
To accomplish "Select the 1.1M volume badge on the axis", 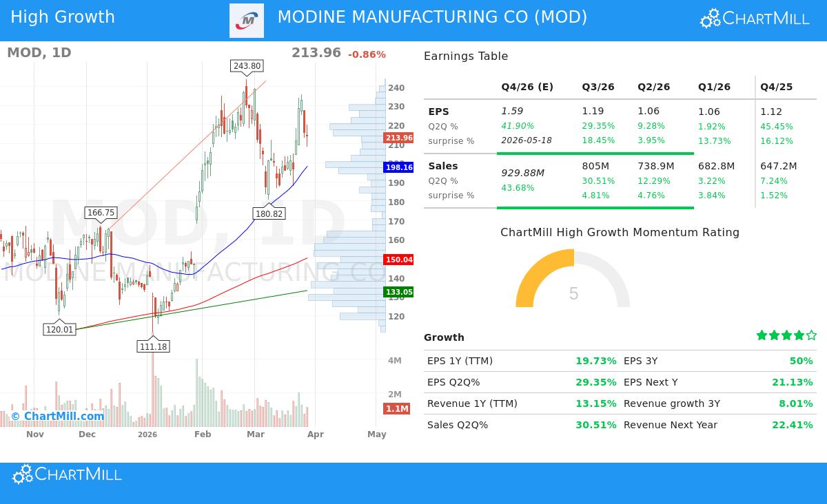I will (398, 409).
